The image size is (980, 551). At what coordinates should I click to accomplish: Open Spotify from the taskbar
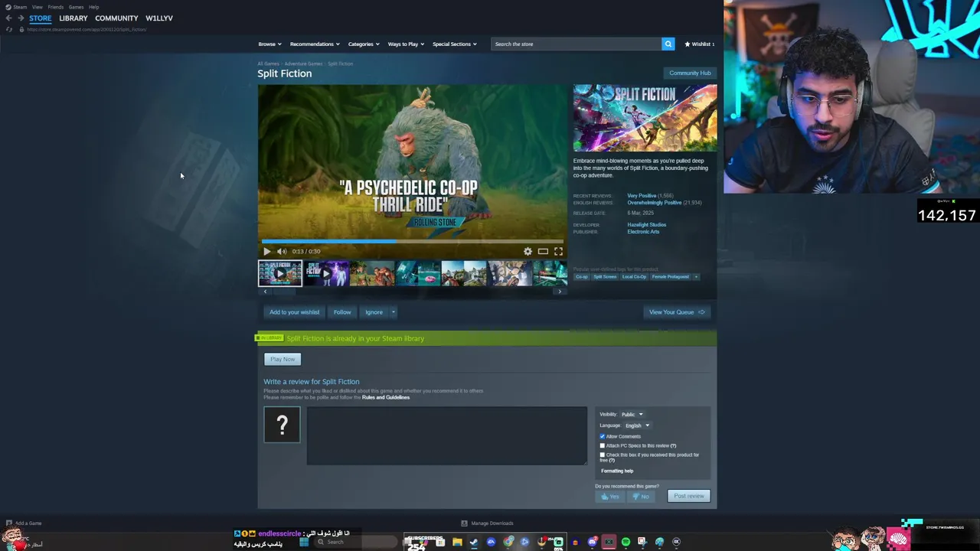pos(626,542)
